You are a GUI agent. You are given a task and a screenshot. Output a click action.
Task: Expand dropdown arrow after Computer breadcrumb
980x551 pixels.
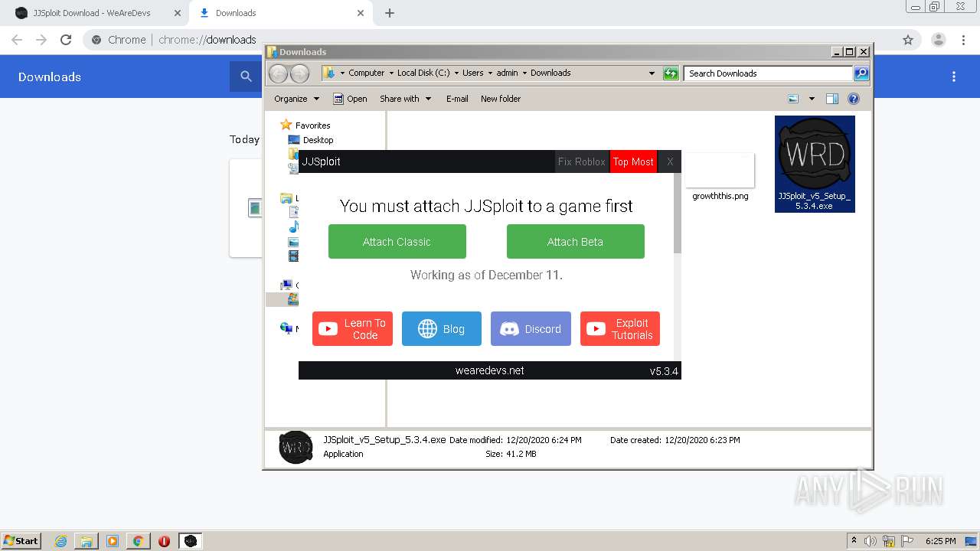[391, 73]
